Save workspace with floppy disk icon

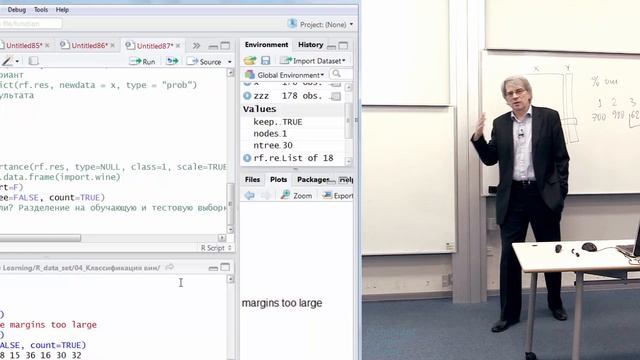[266, 61]
